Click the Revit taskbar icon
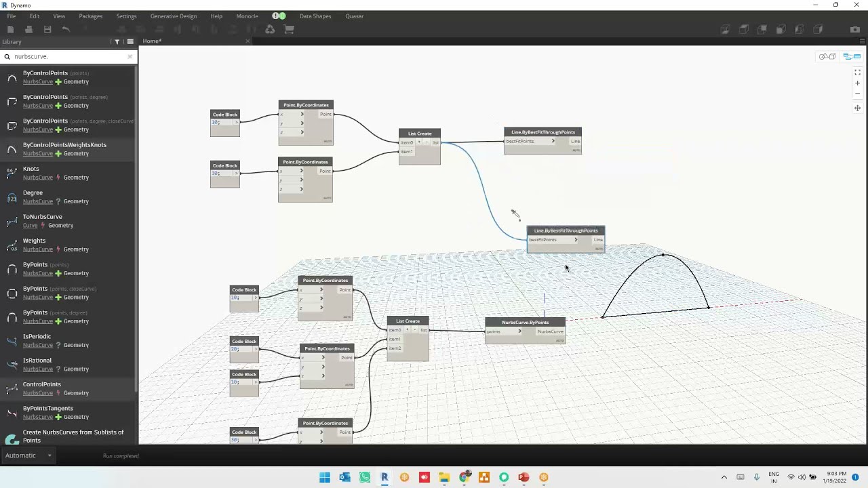Viewport: 868px width, 488px height. [384, 477]
